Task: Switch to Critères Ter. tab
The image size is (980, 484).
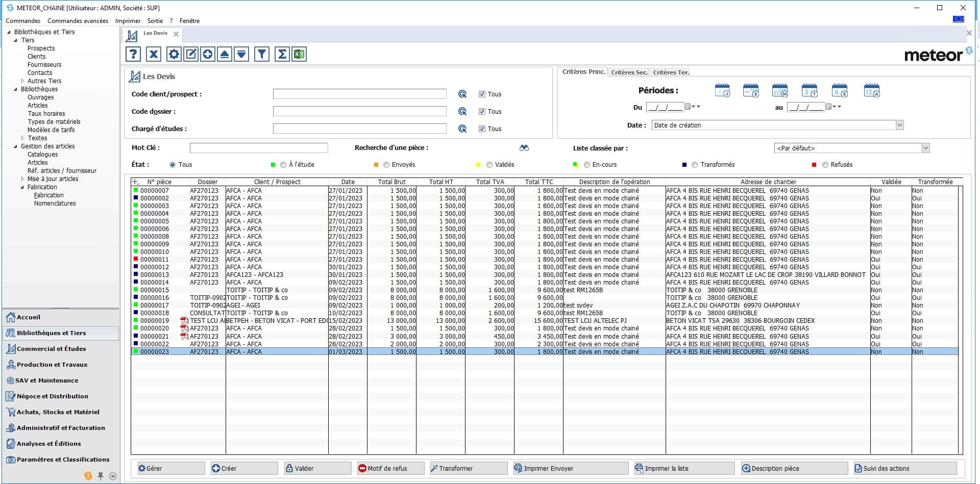Action: [x=671, y=72]
